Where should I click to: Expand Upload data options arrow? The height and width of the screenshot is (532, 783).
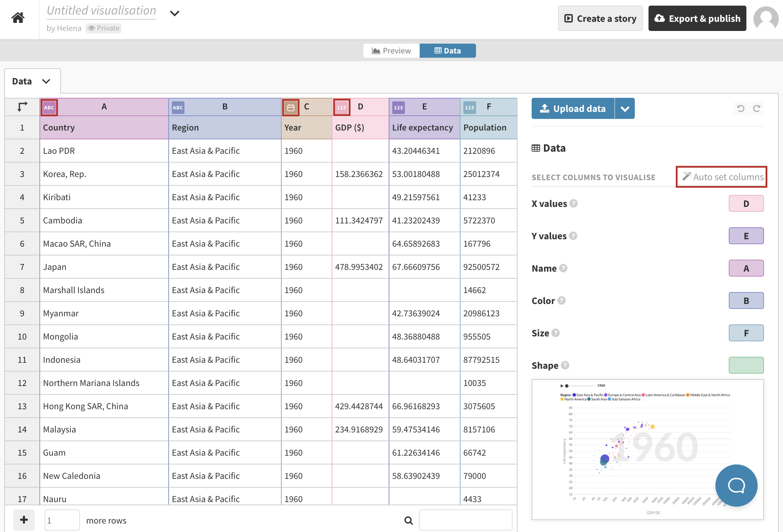[625, 109]
